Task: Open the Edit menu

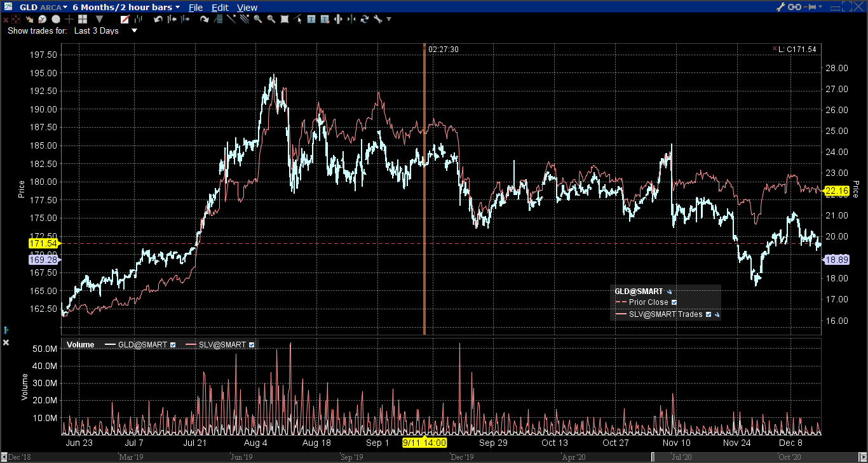Action: (x=220, y=8)
